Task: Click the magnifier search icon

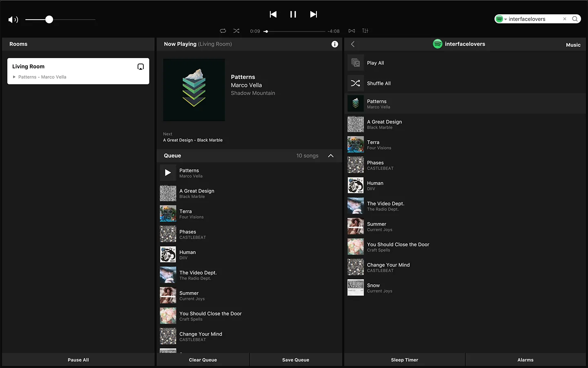Action: (x=575, y=19)
